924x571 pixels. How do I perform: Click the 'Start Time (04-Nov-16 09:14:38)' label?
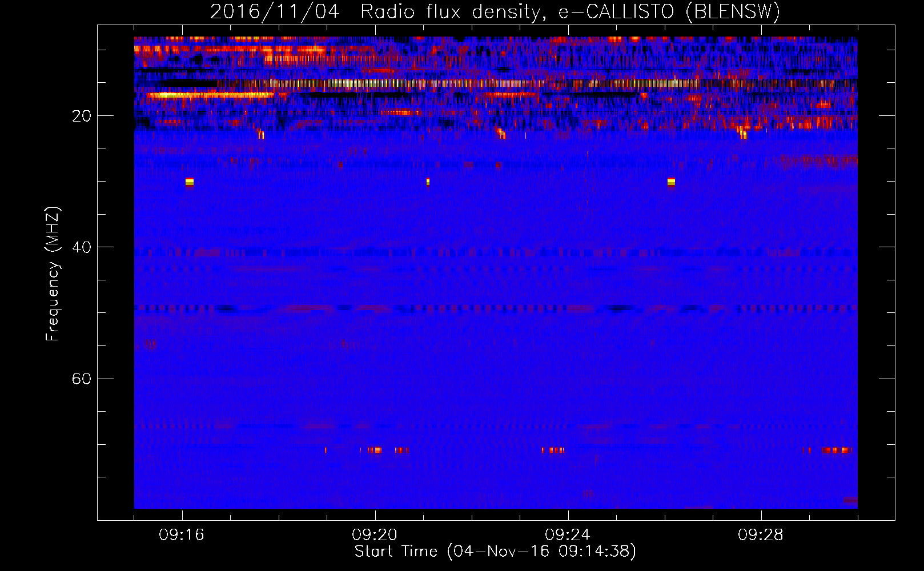(495, 552)
